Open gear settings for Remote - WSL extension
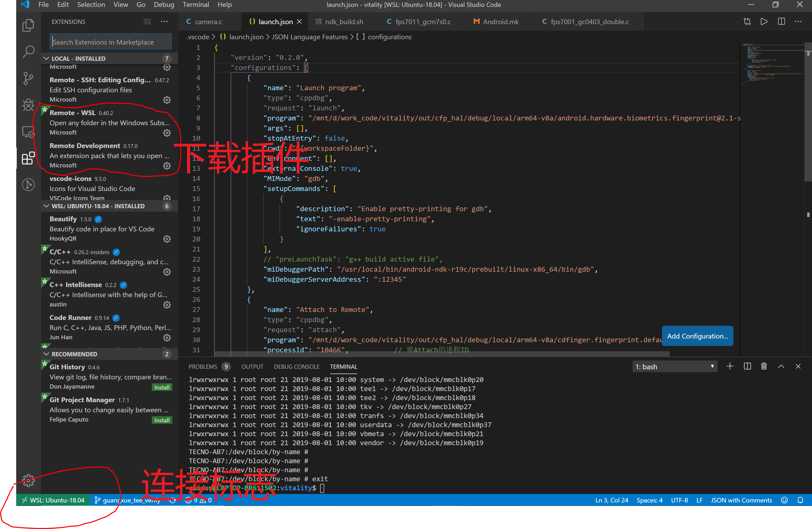 coord(167,133)
